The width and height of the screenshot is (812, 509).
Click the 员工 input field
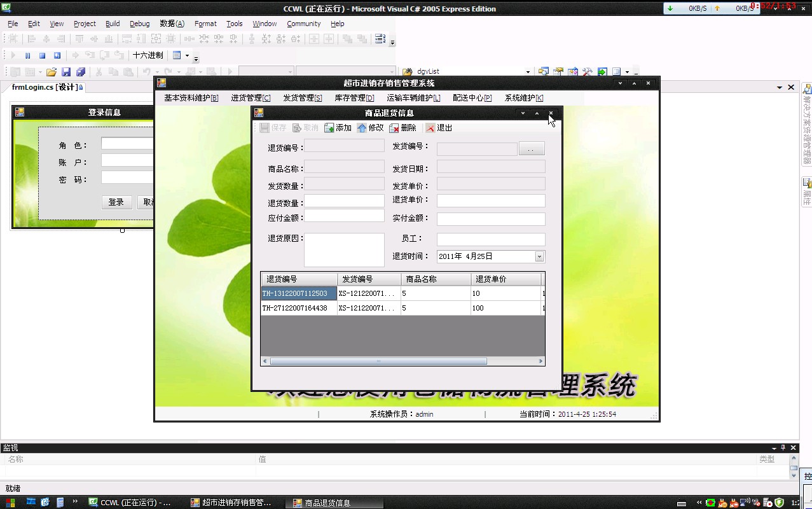491,240
